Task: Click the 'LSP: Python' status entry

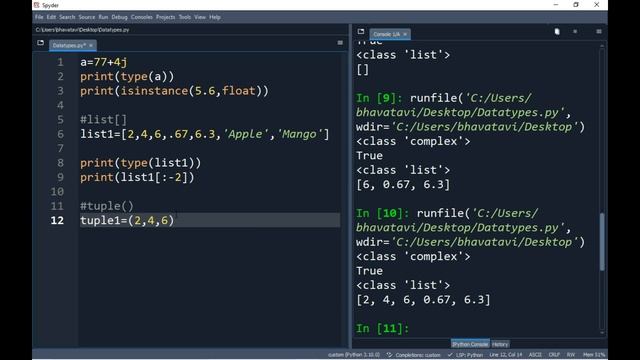Action: click(x=465, y=355)
